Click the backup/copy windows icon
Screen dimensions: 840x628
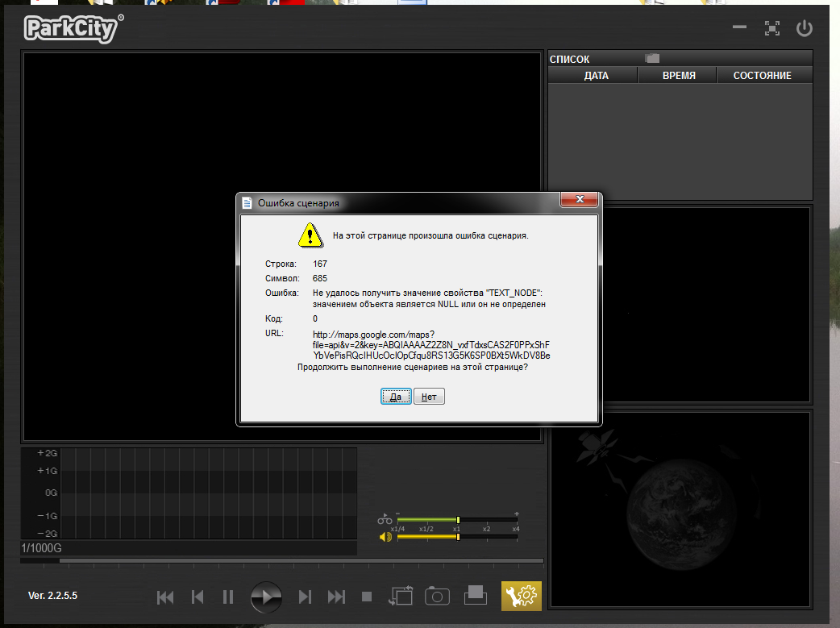pos(401,597)
